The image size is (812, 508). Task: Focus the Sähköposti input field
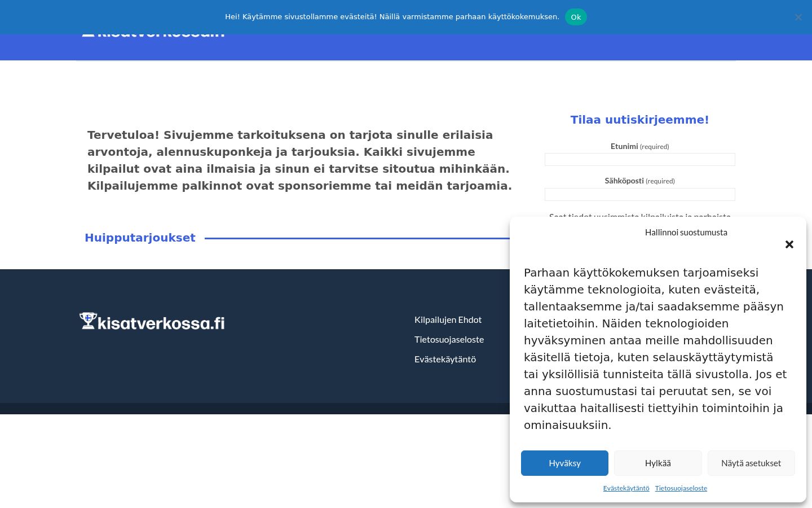click(640, 195)
